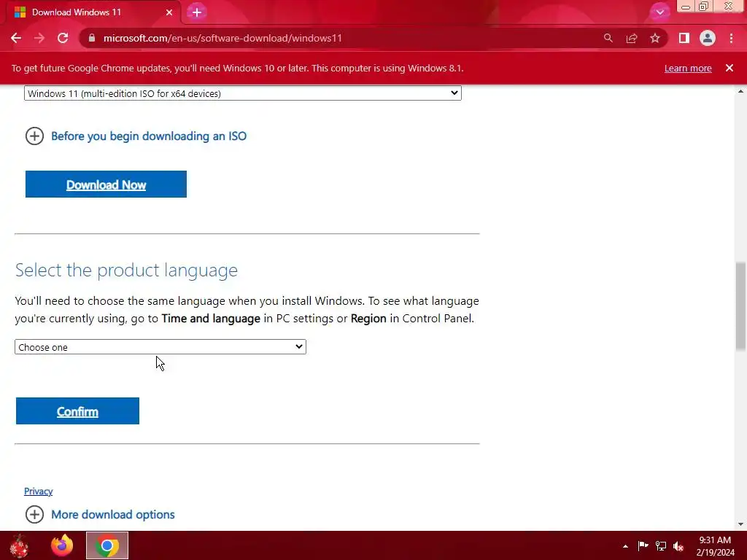747x560 pixels.
Task: Open the Start ornament icon in taskbar
Action: tap(19, 545)
